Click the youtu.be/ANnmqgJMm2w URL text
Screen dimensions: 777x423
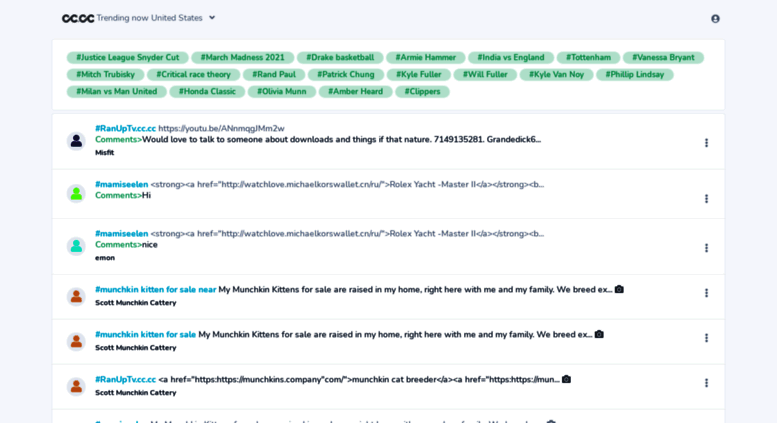click(222, 128)
